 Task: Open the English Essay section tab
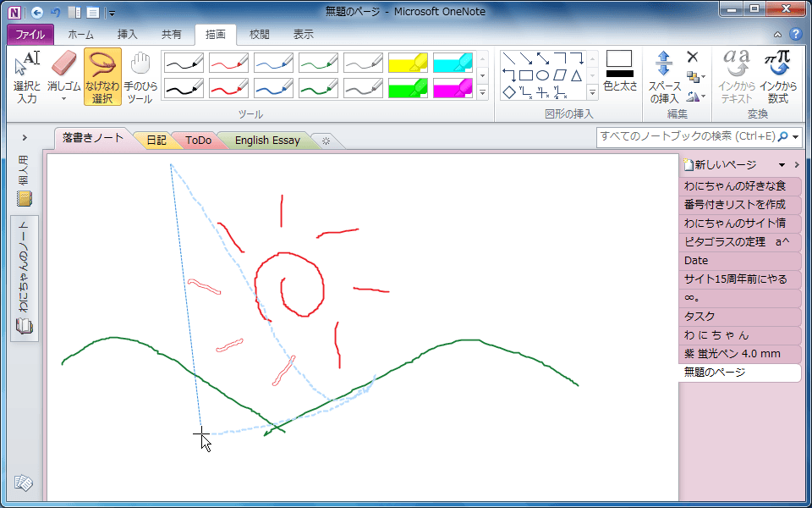pyautogui.click(x=267, y=141)
